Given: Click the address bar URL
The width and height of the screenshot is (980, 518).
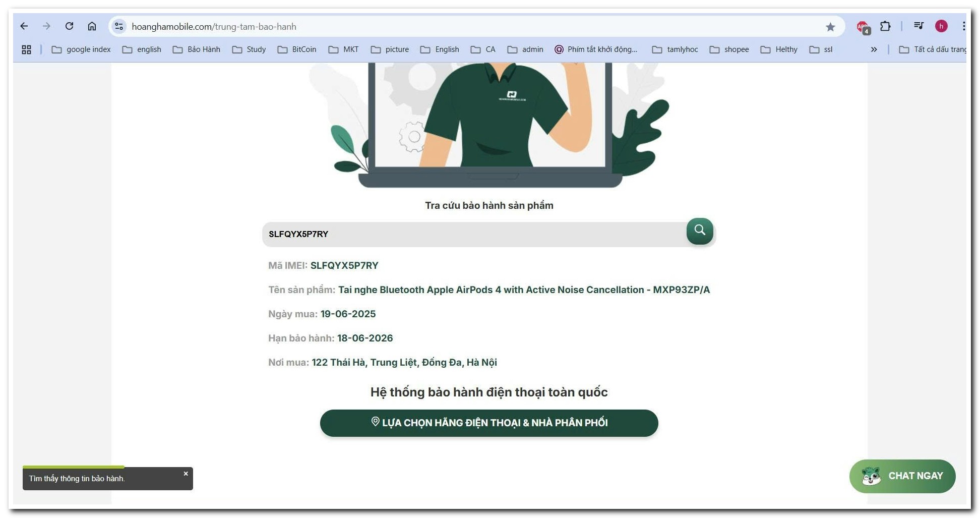Looking at the screenshot, I should point(214,27).
